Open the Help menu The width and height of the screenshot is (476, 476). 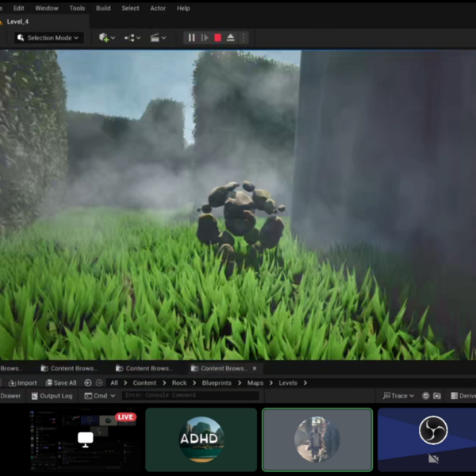coord(183,8)
